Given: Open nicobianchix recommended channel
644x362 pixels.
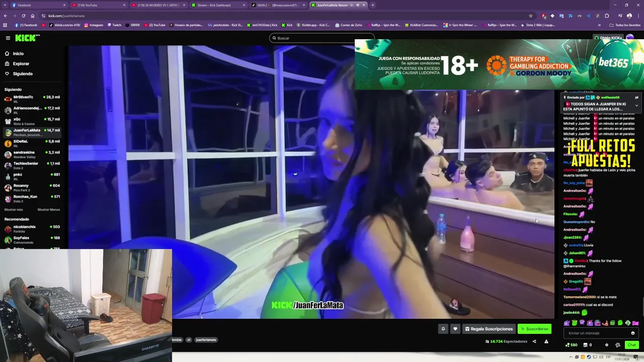Looking at the screenshot, I should [x=32, y=229].
